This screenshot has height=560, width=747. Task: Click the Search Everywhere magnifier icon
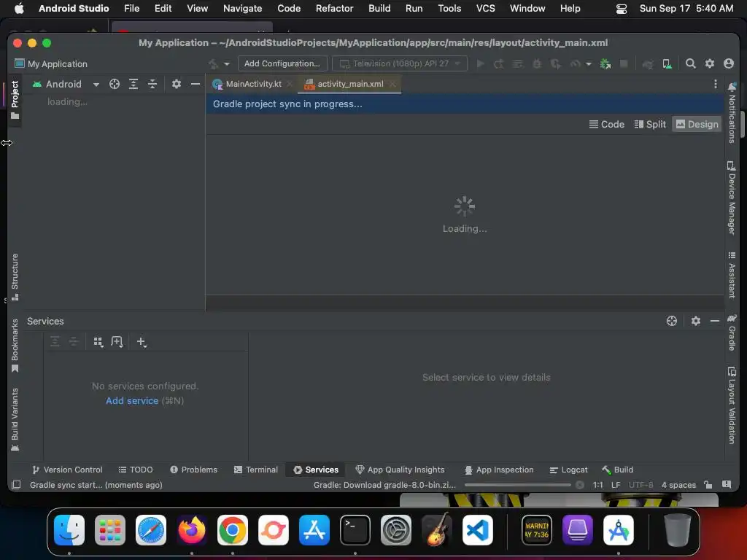pos(690,64)
